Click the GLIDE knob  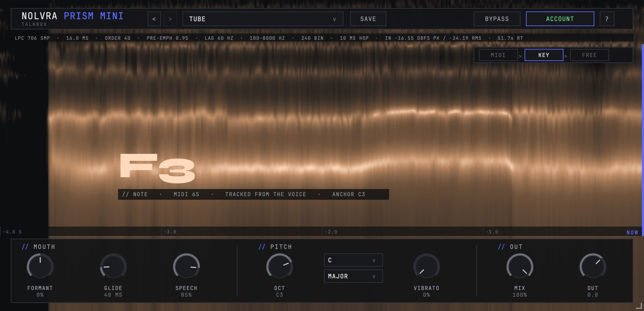[x=113, y=266]
